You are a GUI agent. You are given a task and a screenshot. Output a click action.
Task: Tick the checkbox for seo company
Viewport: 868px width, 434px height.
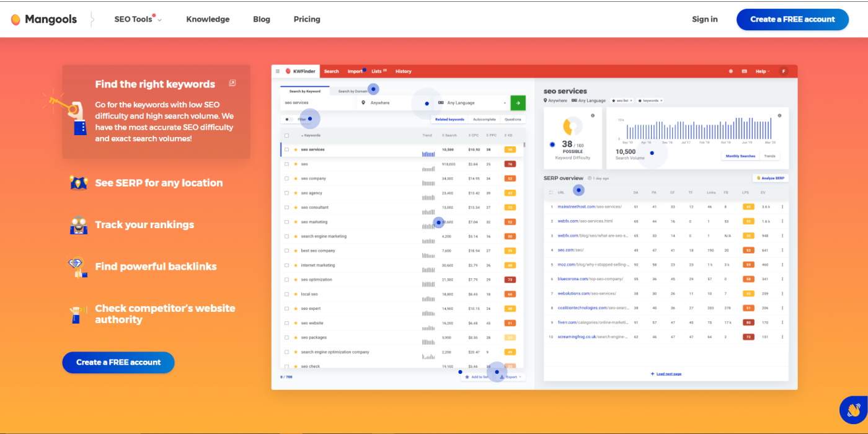pos(286,179)
